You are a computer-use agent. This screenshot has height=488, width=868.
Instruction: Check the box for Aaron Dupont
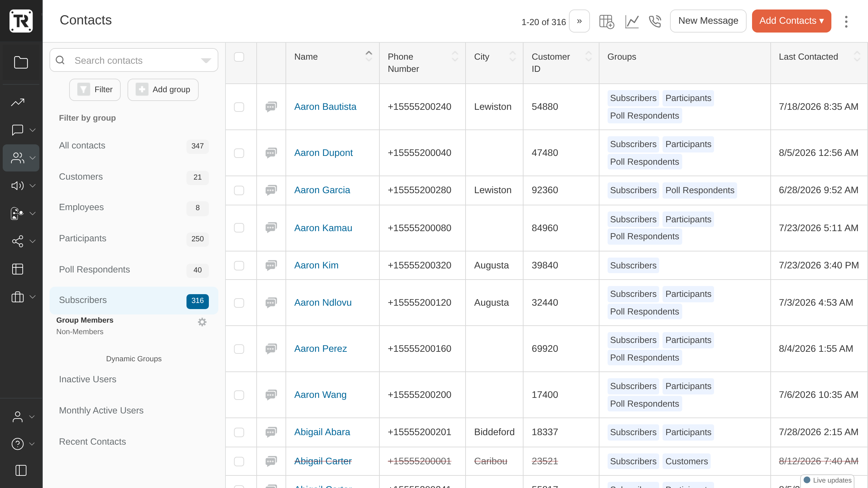pos(239,153)
